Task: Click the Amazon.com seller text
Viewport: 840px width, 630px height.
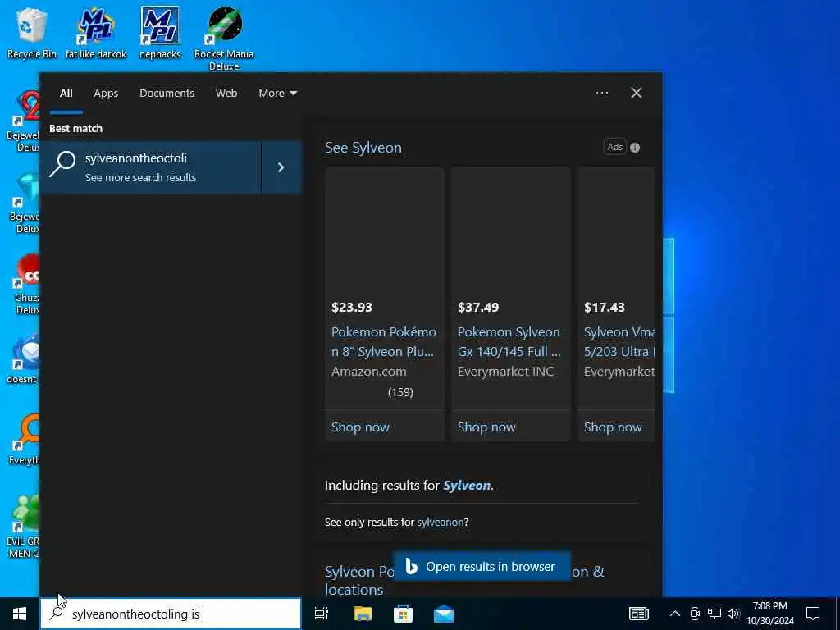Action: pyautogui.click(x=368, y=372)
